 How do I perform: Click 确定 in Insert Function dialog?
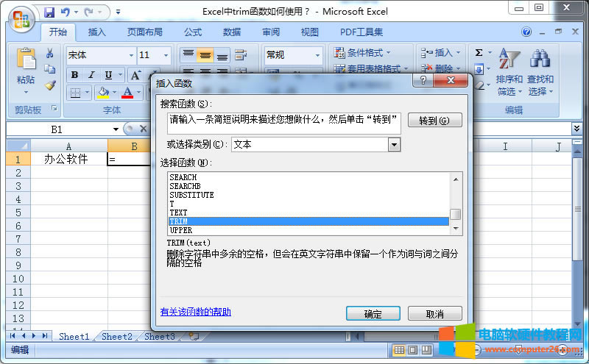pyautogui.click(x=373, y=314)
